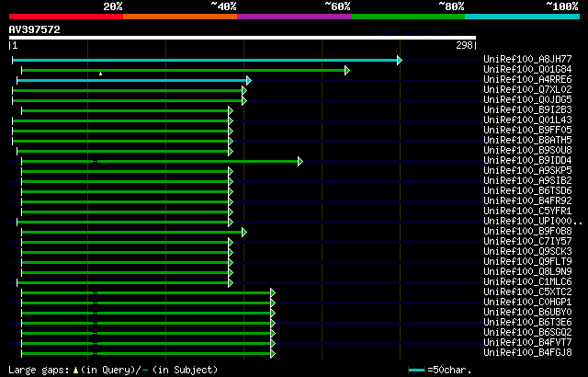Viewport: 588px width, 377px height.
Task: Select the truncated UniRef100_UPI000.. label
Action: pos(533,222)
